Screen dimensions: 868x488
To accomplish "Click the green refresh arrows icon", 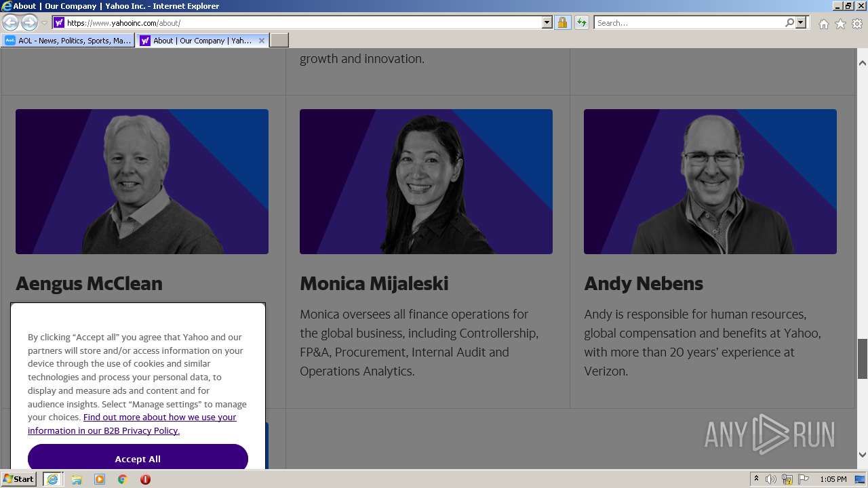I will click(582, 22).
